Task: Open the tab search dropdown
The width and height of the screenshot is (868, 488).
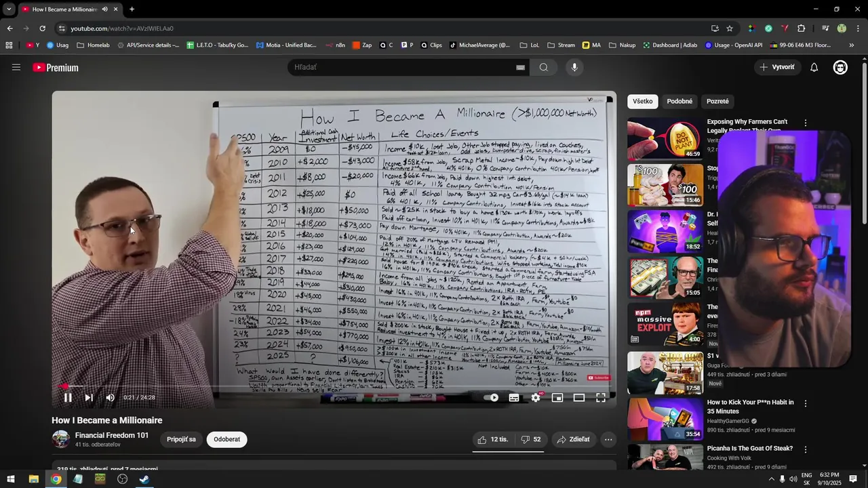Action: [9, 9]
